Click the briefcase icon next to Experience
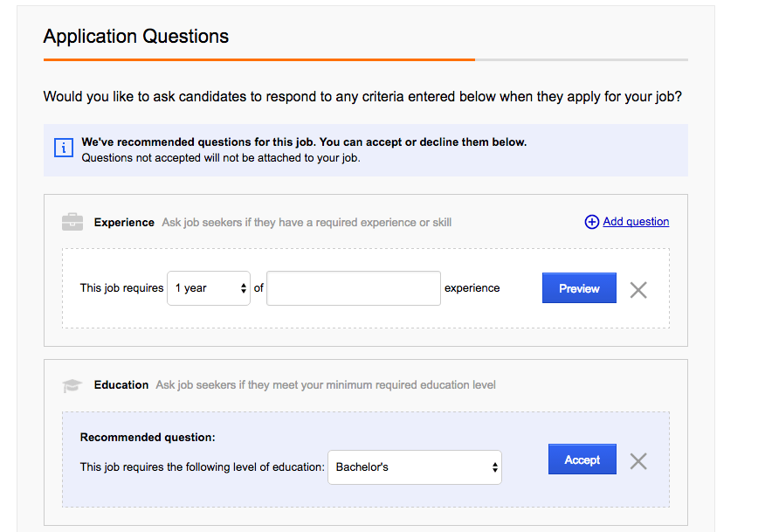 pos(72,222)
